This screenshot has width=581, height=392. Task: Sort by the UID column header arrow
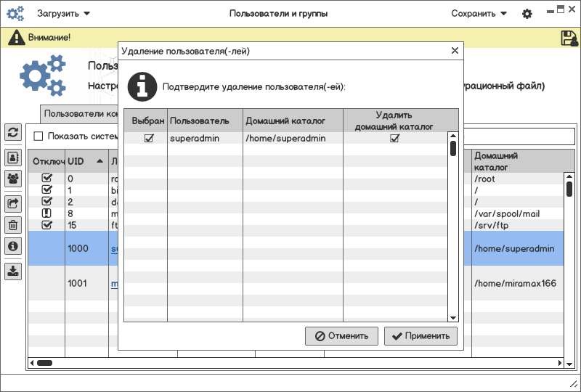coord(99,161)
